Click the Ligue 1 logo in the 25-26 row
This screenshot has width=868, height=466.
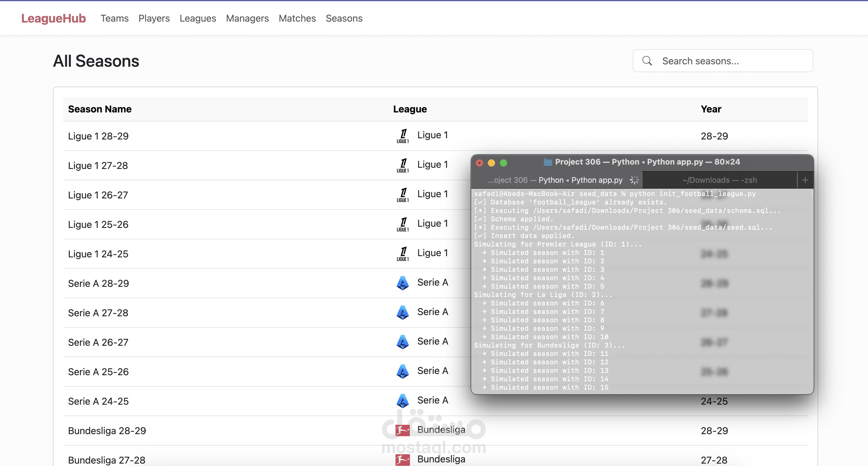coord(403,224)
